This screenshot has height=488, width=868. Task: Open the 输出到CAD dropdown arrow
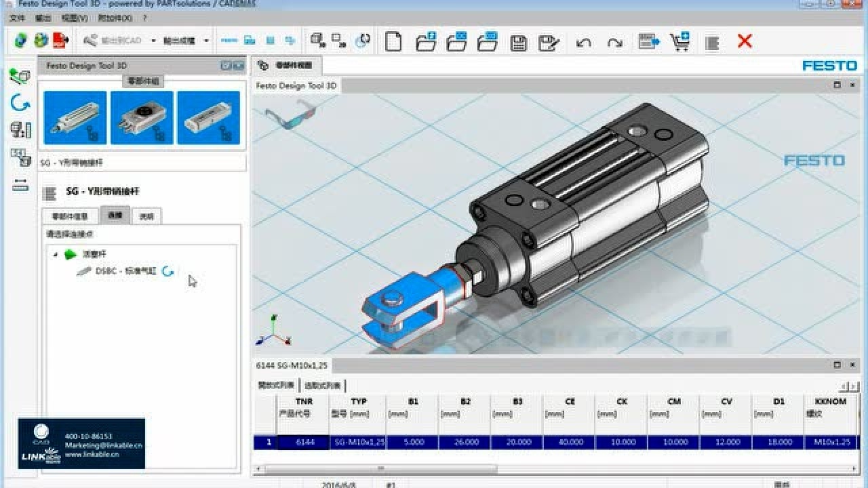[x=153, y=41]
